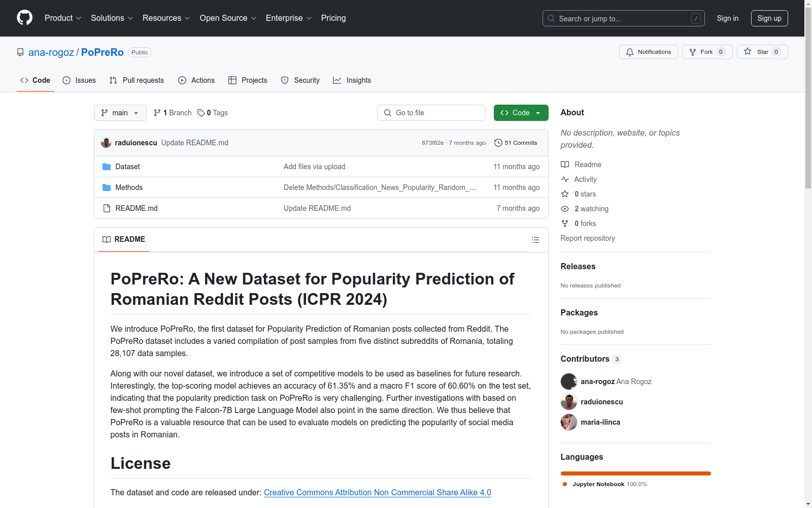Viewport: 812px width, 508px height.
Task: Open the ana-rogoz owner profile link
Action: (x=51, y=52)
